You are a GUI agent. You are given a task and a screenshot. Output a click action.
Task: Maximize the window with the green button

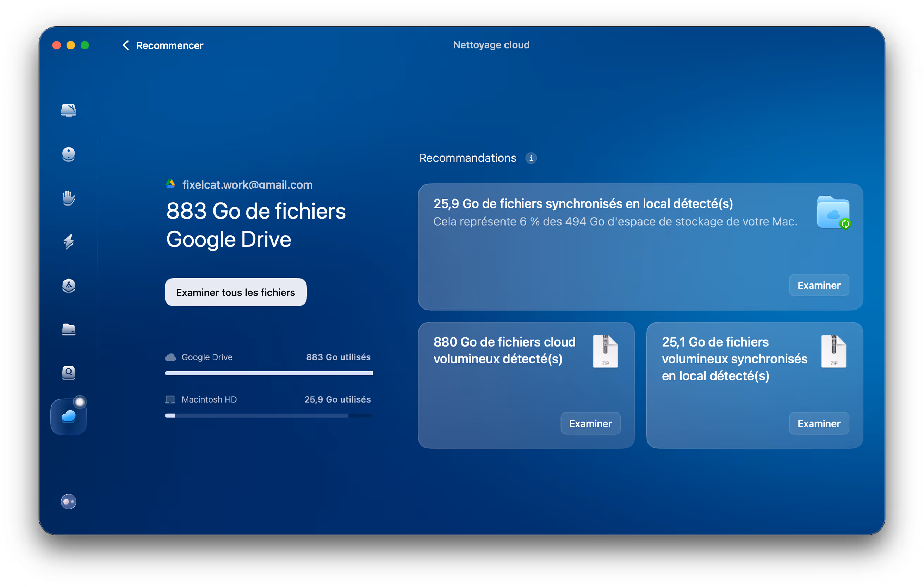85,45
